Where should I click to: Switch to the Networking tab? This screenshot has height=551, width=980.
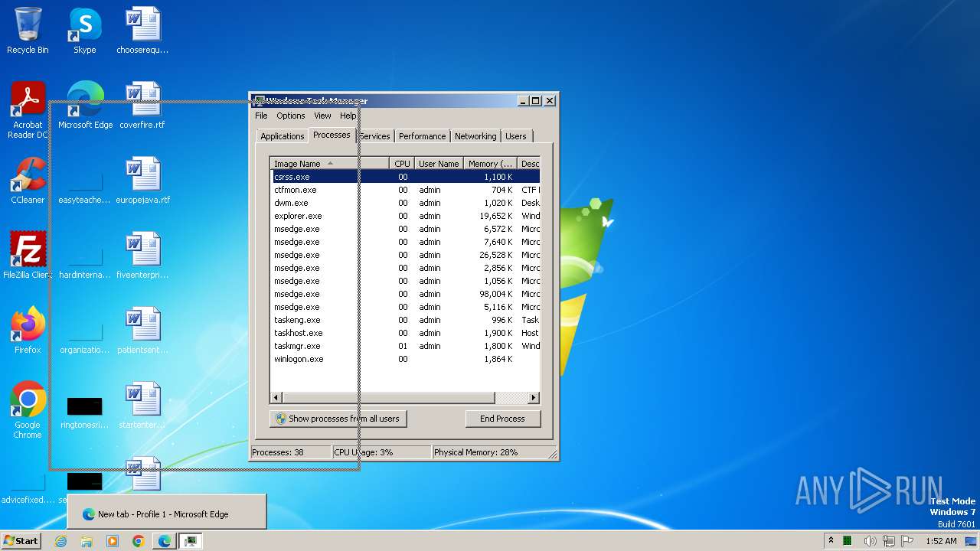coord(475,136)
